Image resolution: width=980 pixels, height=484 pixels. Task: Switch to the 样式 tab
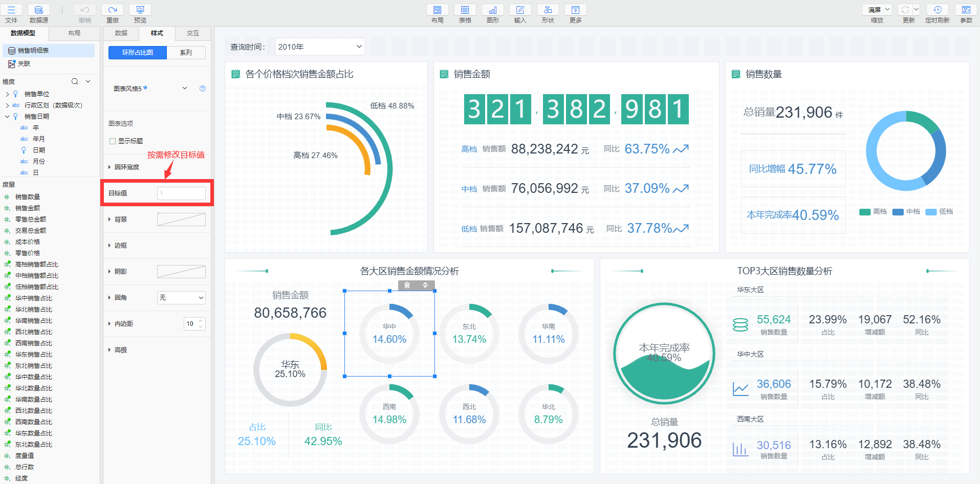(157, 33)
